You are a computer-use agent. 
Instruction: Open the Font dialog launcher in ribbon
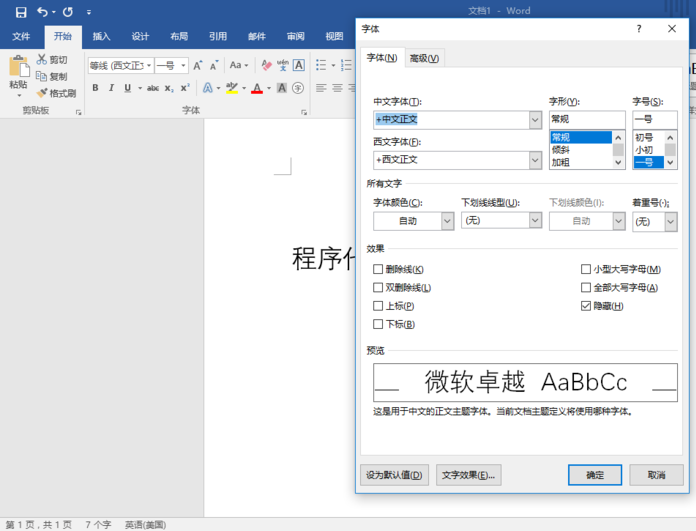point(304,112)
